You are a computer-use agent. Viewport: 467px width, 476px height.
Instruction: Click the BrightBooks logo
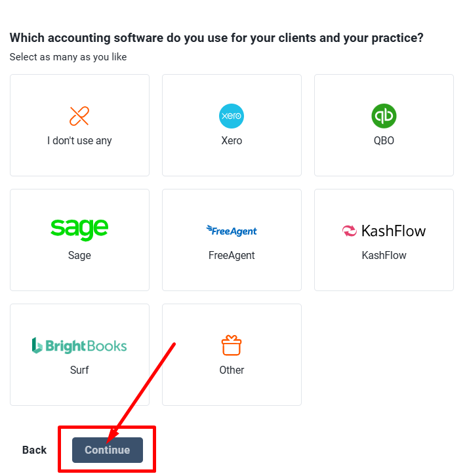[x=79, y=346]
